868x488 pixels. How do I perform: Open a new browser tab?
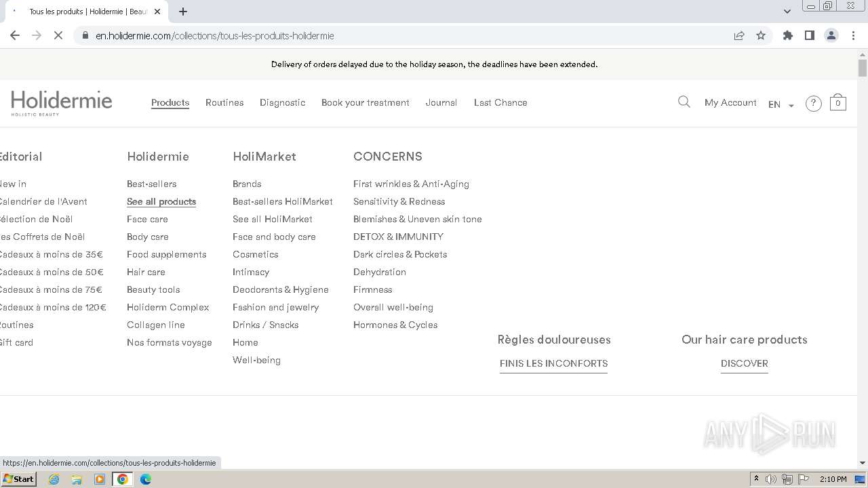coord(183,12)
